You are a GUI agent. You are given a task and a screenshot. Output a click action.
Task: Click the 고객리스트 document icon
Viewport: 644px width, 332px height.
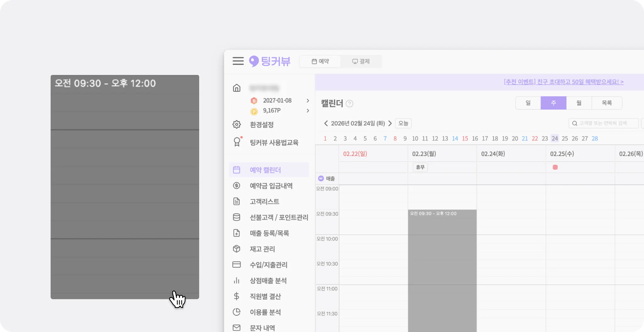pos(236,201)
